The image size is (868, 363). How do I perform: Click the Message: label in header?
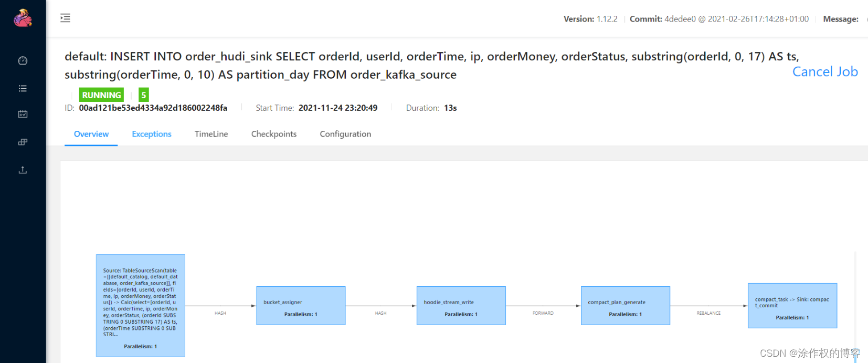click(841, 19)
